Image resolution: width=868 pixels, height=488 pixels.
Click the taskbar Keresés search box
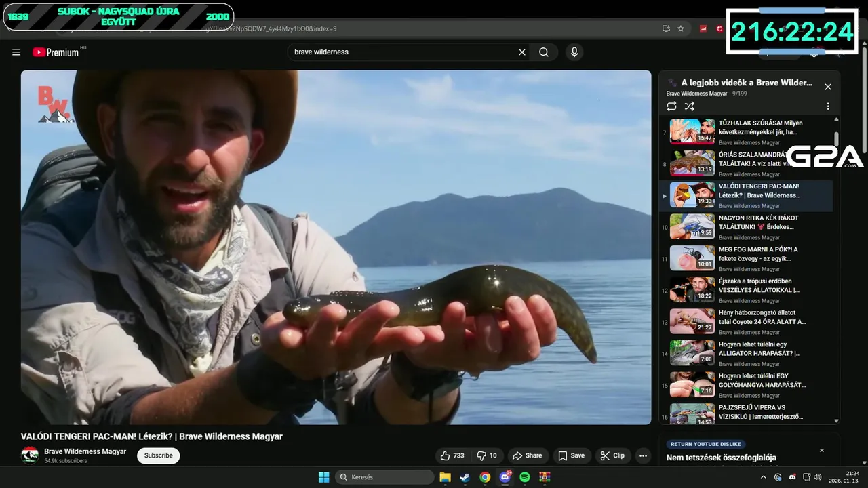[384, 477]
